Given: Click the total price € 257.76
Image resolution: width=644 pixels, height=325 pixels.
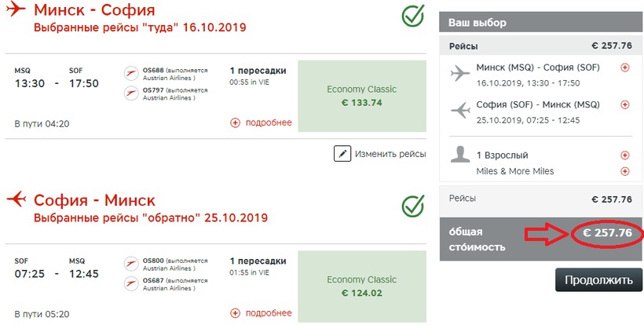Looking at the screenshot, I should point(604,233).
